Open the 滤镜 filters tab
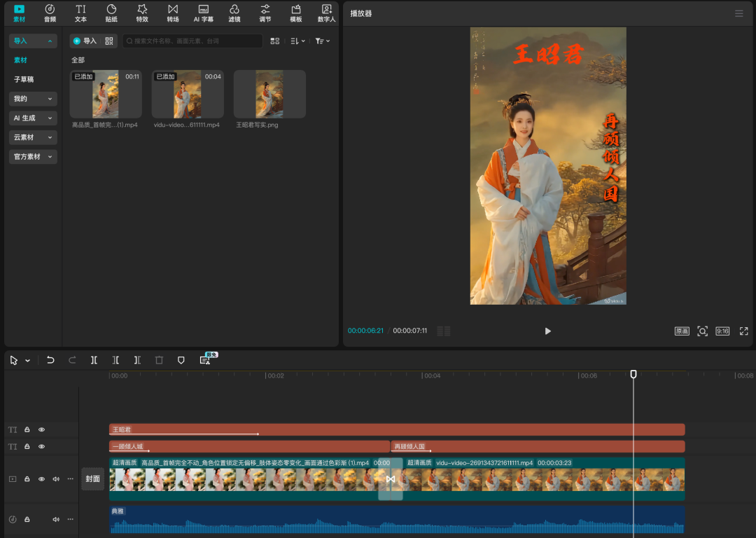The height and width of the screenshot is (538, 756). coord(234,13)
